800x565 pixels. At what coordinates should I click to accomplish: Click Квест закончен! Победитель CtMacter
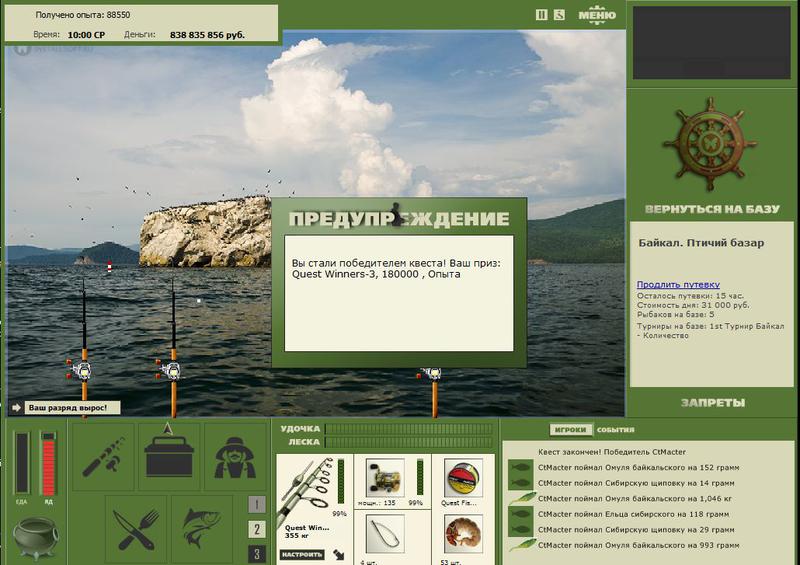(x=612, y=452)
